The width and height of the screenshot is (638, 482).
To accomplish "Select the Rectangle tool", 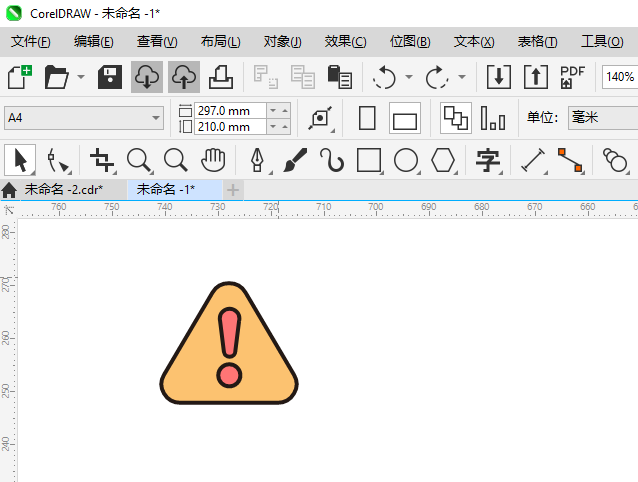I will pyautogui.click(x=369, y=160).
